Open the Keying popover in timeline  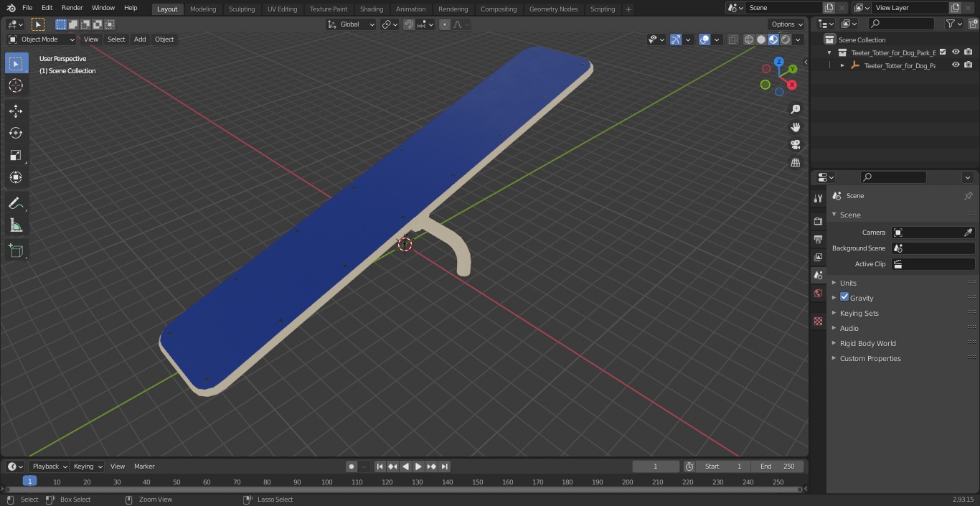pos(88,467)
